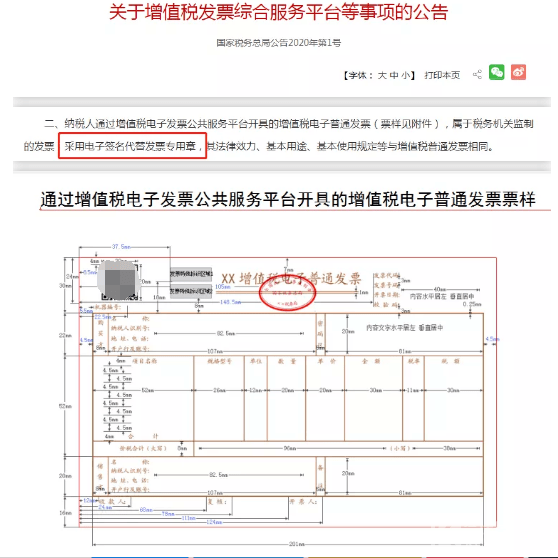This screenshot has height=558, width=558.
Task: Click the blurred QR code on invoice
Action: tap(118, 280)
